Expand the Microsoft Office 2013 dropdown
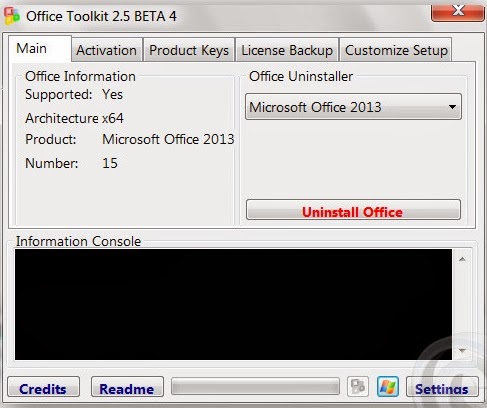Image resolution: width=487 pixels, height=408 pixels. point(353,107)
